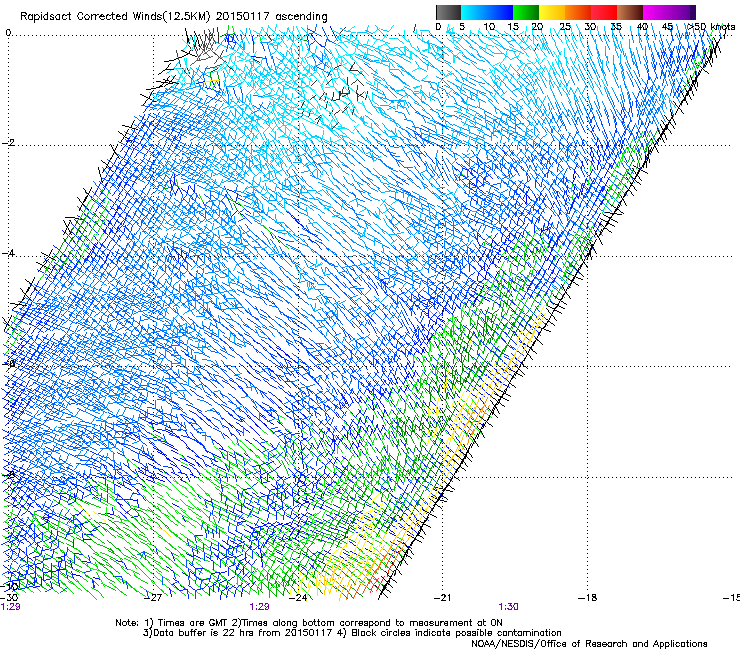The height and width of the screenshot is (650, 740).
Task: Click longitude axis label '-18'
Action: pos(587,598)
